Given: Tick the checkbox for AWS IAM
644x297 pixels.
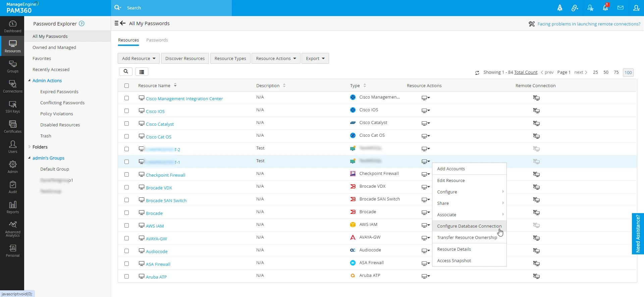Looking at the screenshot, I should tap(126, 226).
